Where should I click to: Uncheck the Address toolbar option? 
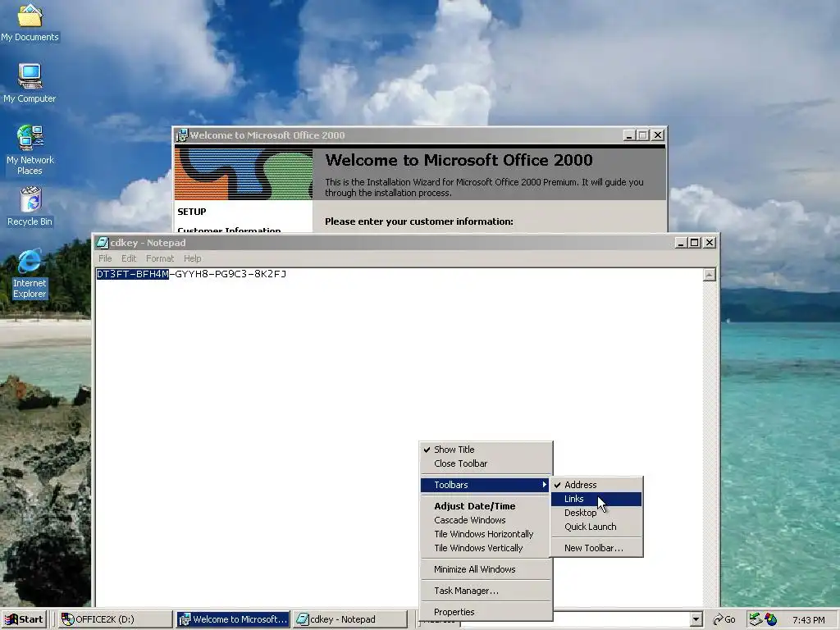coord(596,485)
